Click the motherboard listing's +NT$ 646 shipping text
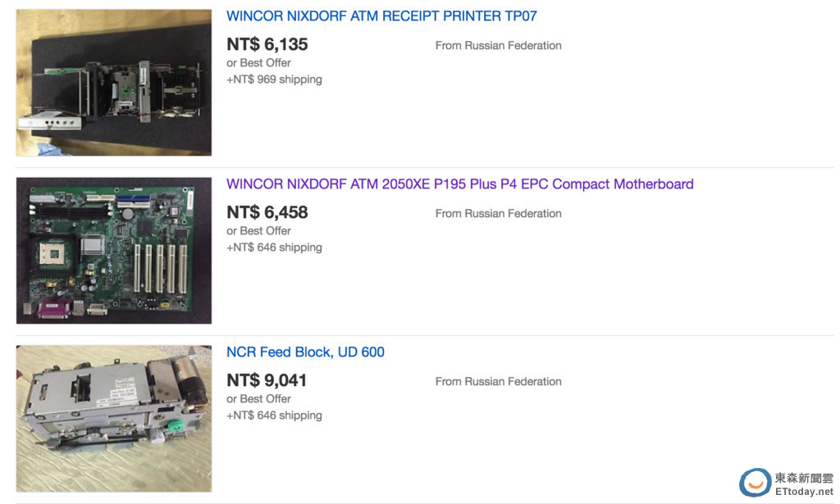This screenshot has width=840, height=504. (x=274, y=247)
